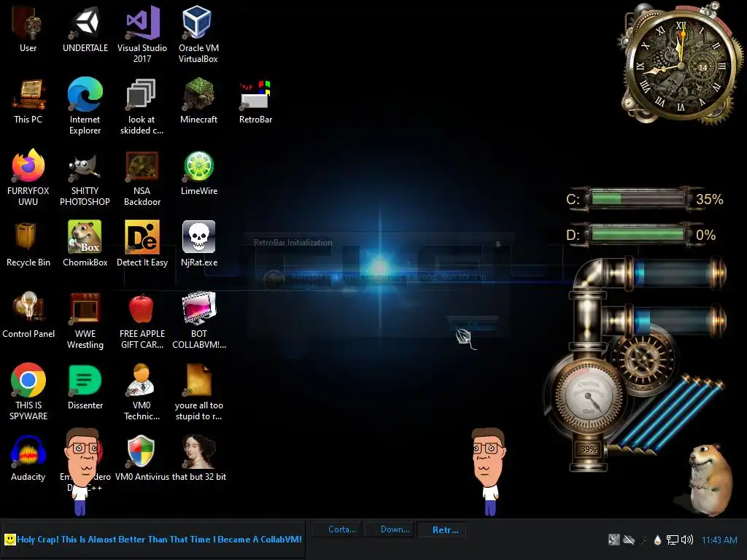Click the Rainmeter droplet tray icon
The width and height of the screenshot is (747, 560).
pos(658,540)
